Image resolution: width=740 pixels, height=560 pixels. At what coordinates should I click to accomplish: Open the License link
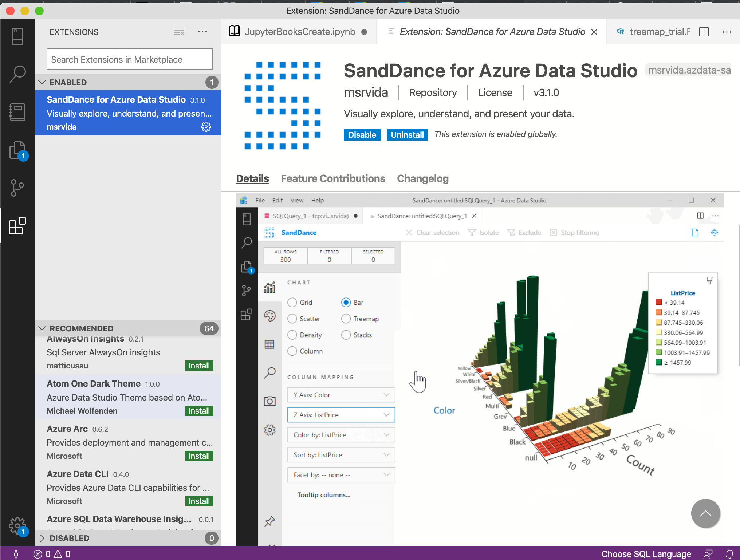pyautogui.click(x=495, y=92)
